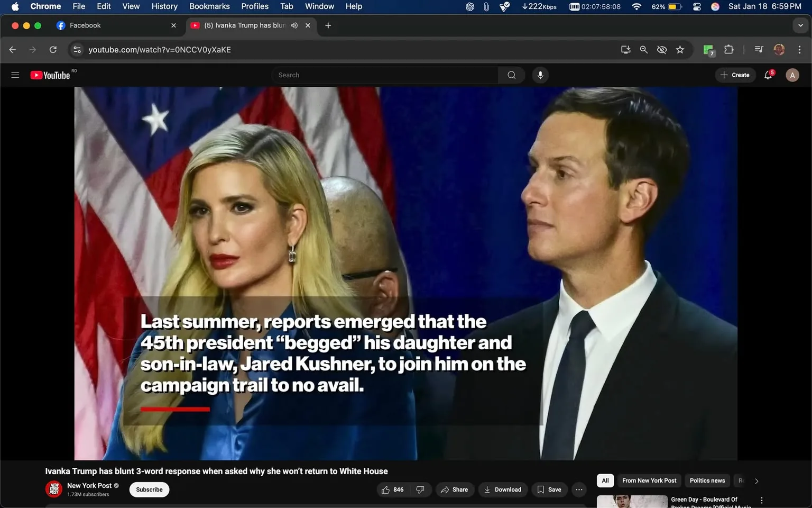Expand more filter chips with the right chevron
The width and height of the screenshot is (812, 508).
point(756,480)
